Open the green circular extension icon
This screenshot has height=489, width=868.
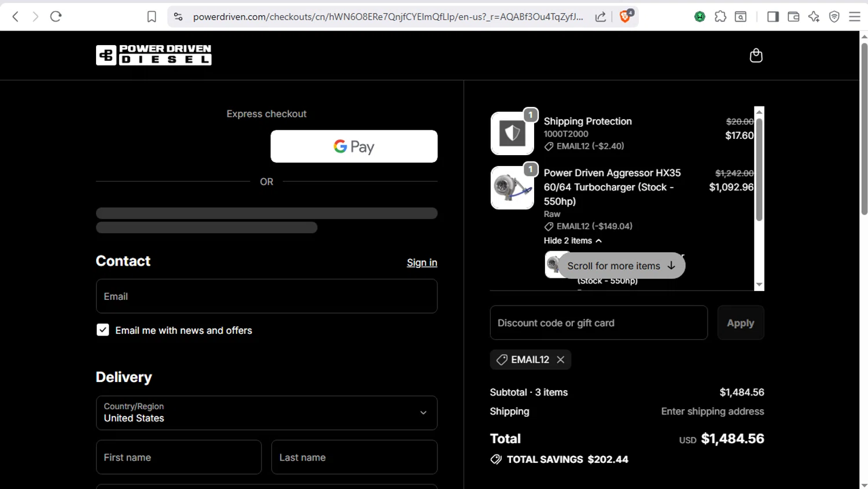[x=700, y=17]
